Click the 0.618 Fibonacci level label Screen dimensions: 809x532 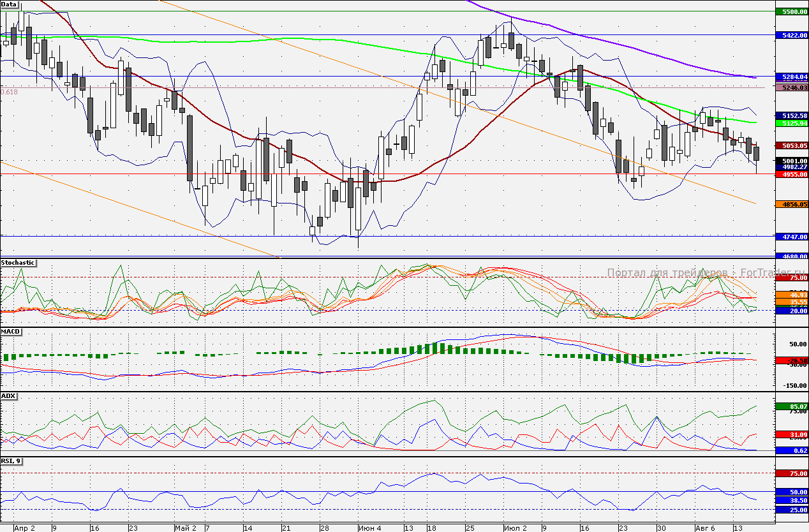point(10,92)
